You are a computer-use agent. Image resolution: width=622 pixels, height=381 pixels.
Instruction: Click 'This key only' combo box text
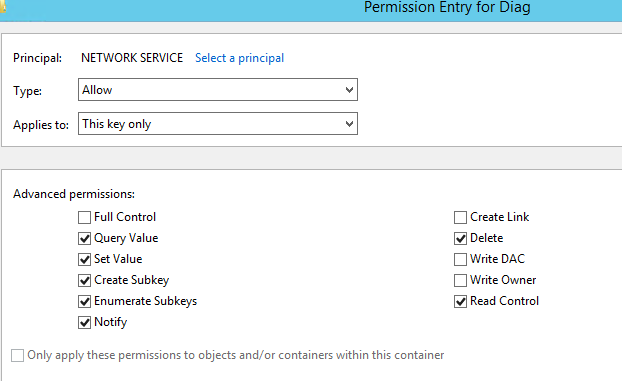(x=117, y=124)
